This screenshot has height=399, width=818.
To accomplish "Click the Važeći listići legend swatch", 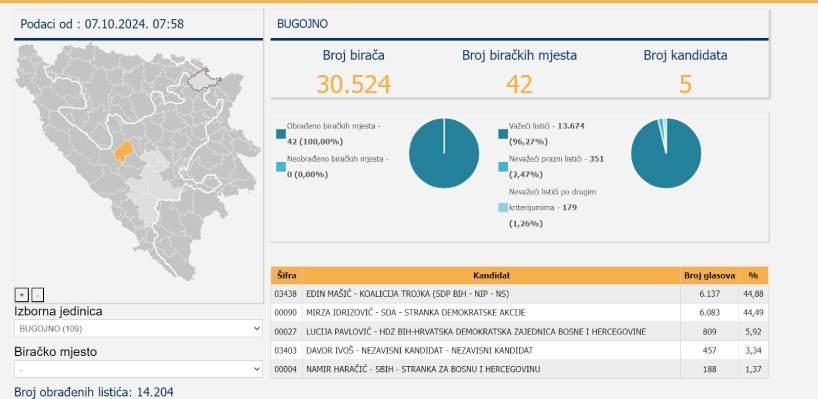I will [503, 134].
